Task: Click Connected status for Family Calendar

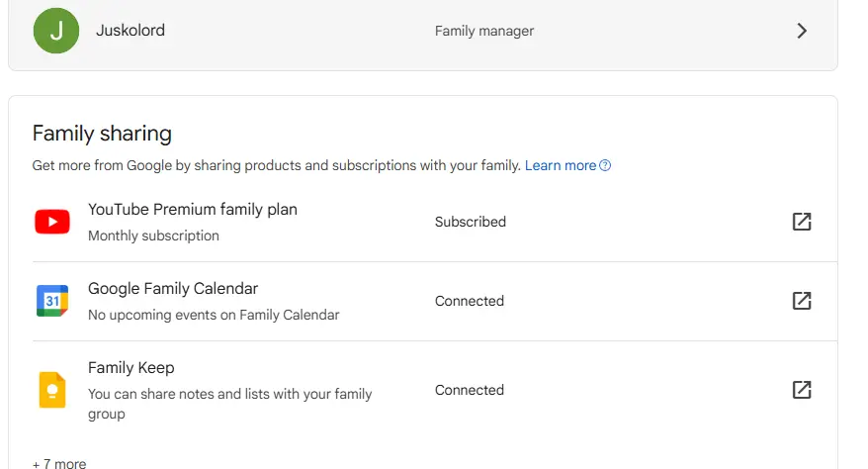Action: [469, 301]
